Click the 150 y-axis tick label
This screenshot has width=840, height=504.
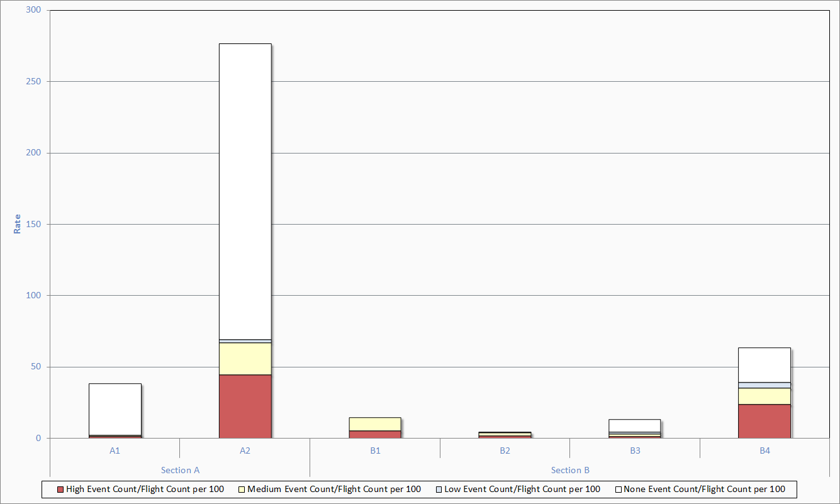click(x=35, y=224)
